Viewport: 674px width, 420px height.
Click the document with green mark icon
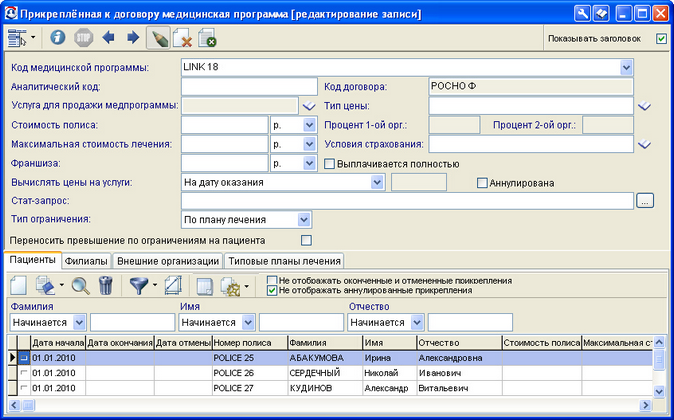[x=207, y=38]
